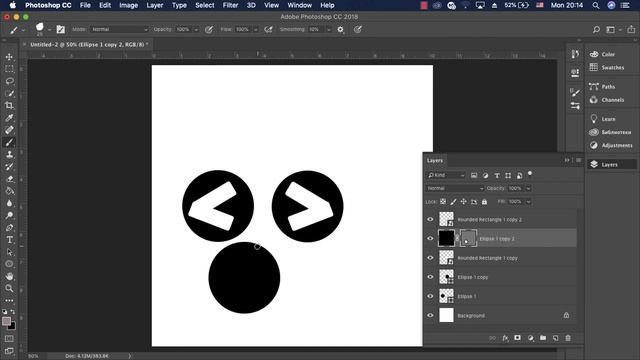Select the Paint Bucket tool

click(9, 191)
